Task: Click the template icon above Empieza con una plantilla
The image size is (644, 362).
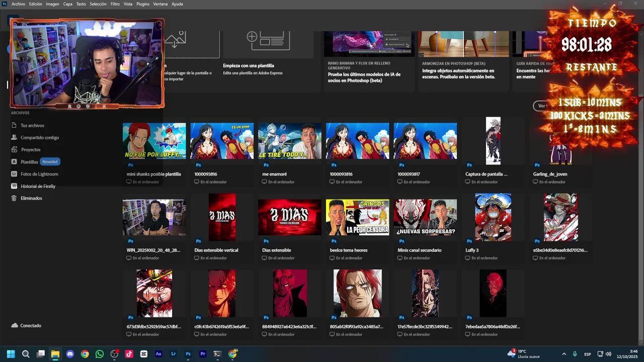Action: [268, 40]
